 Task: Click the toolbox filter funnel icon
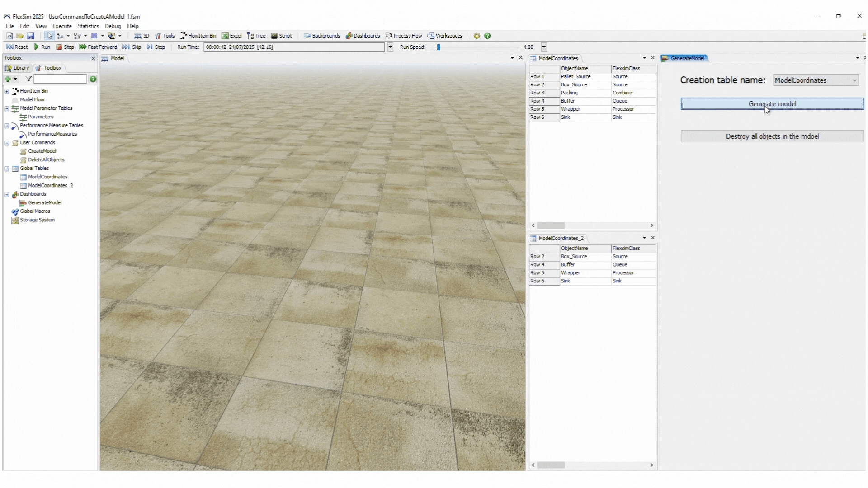tap(28, 79)
